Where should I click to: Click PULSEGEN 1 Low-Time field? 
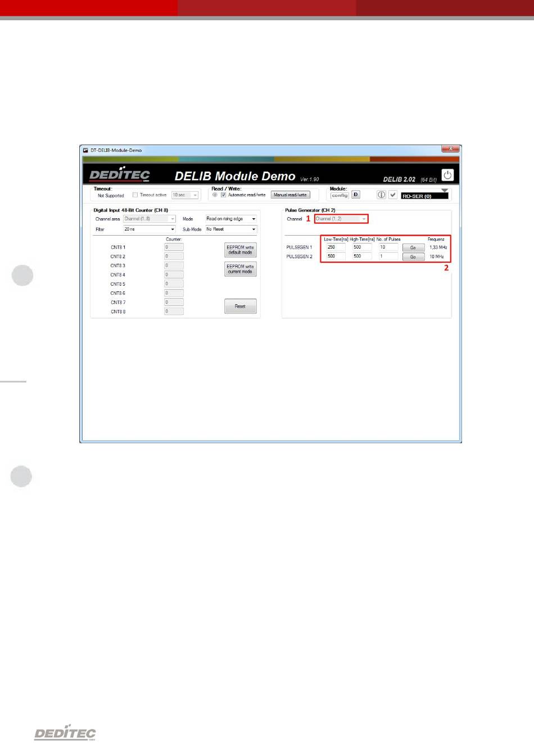(336, 247)
